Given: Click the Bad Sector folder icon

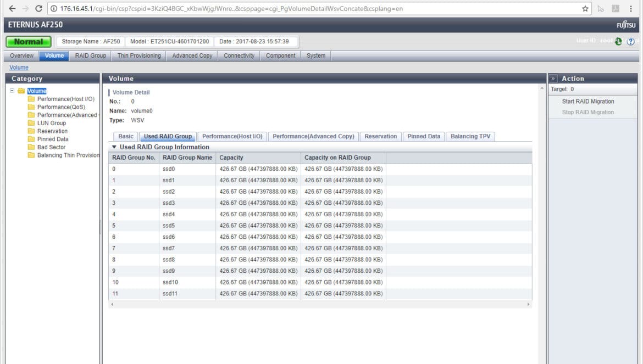Looking at the screenshot, I should [31, 147].
